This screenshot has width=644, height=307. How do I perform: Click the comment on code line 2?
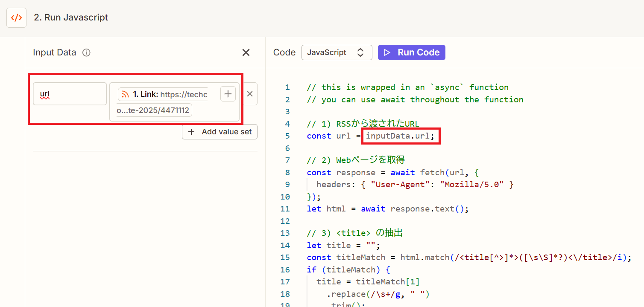(415, 99)
